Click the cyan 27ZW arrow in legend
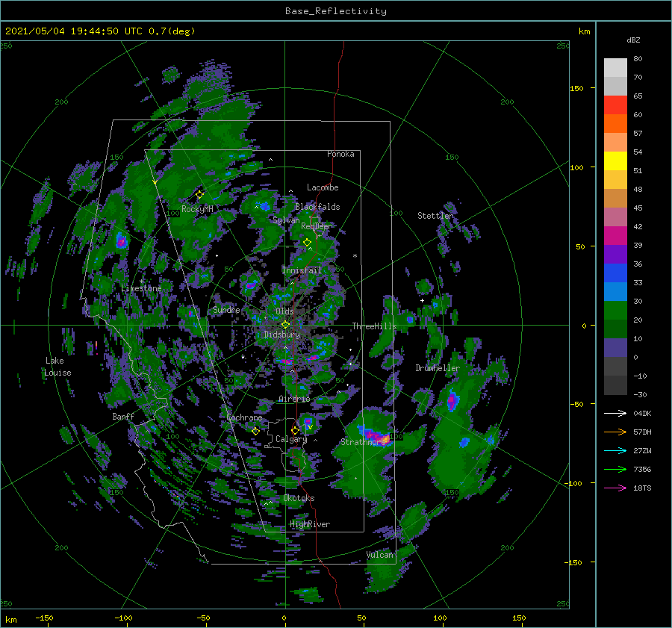 pos(615,450)
